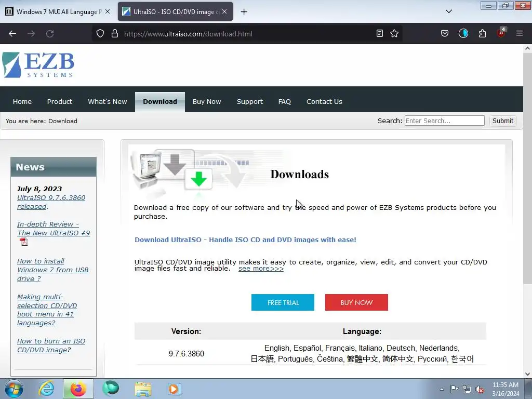This screenshot has width=532, height=399.
Task: Click the Download UltraISO heading link
Action: pos(245,240)
